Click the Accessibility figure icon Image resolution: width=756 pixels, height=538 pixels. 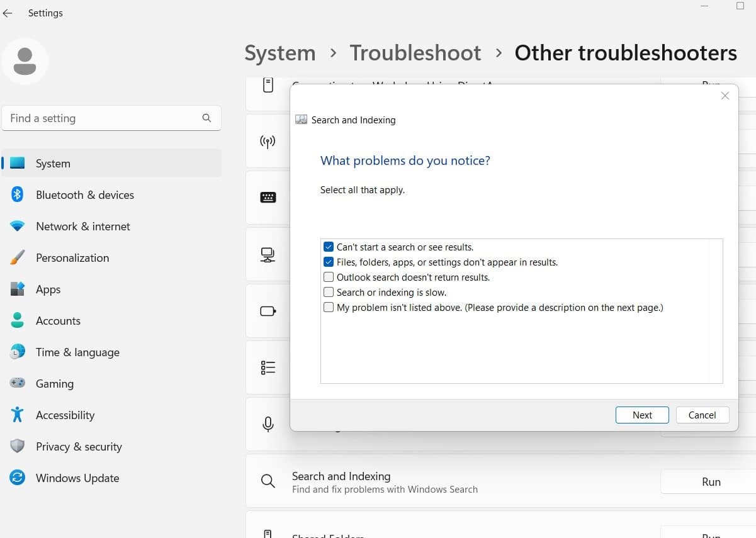[x=18, y=415]
